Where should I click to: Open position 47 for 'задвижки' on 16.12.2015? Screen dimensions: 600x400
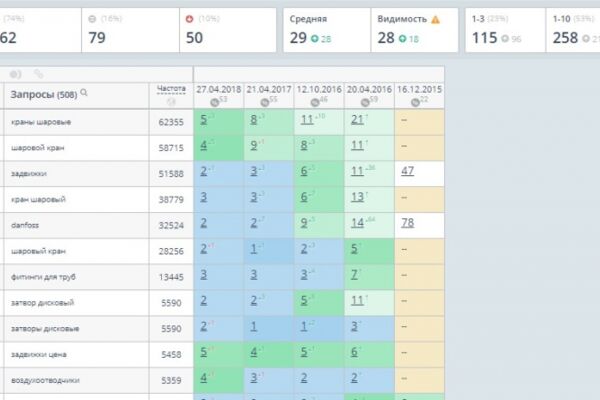coord(408,171)
